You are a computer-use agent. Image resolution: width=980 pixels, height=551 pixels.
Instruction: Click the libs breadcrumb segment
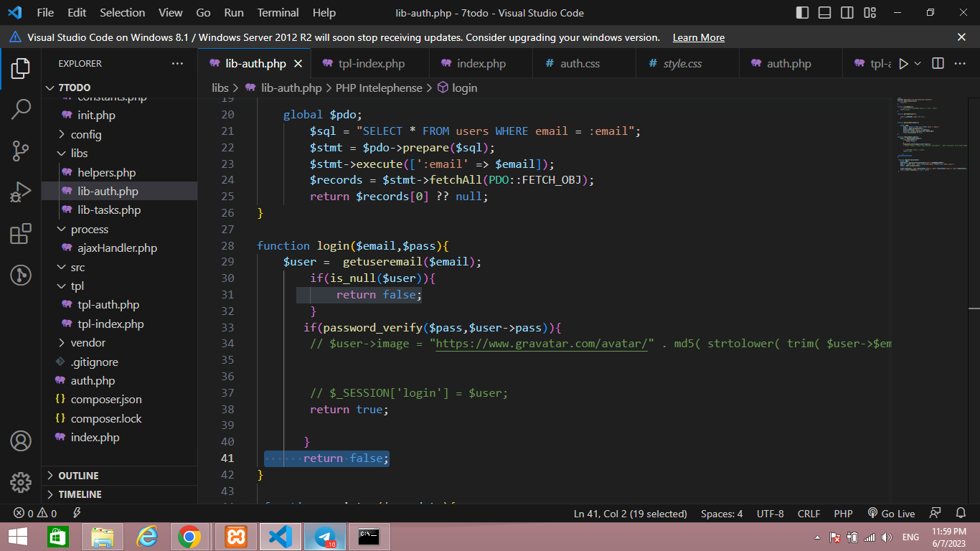[220, 88]
